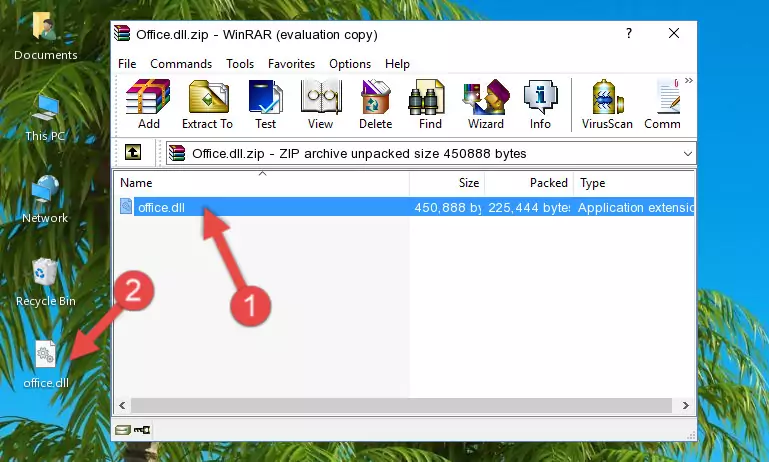Sort by the Name column header
The width and height of the screenshot is (769, 462).
point(262,183)
